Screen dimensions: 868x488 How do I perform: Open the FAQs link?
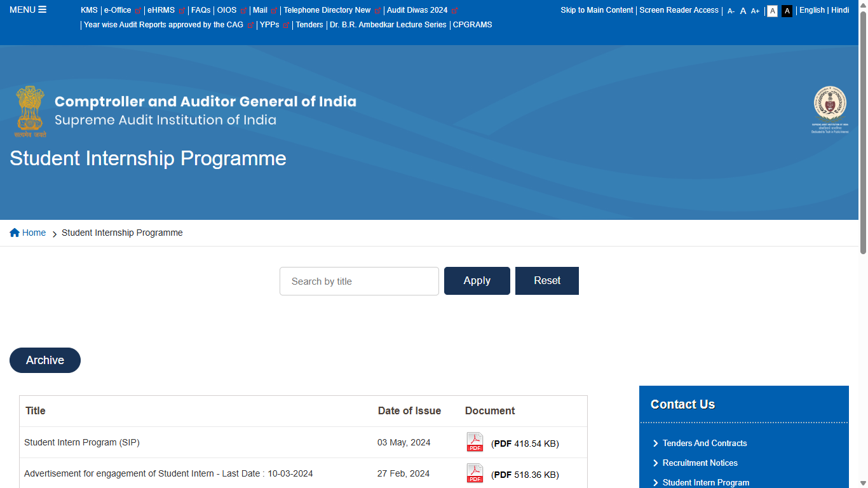201,10
